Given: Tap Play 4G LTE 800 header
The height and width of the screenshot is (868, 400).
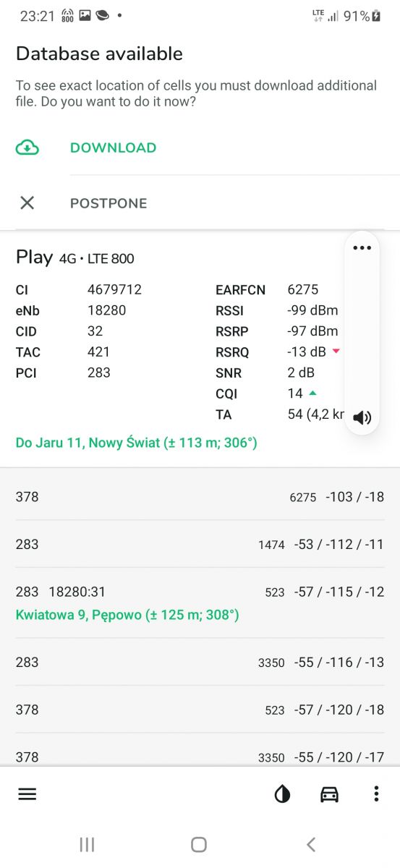Looking at the screenshot, I should point(75,258).
